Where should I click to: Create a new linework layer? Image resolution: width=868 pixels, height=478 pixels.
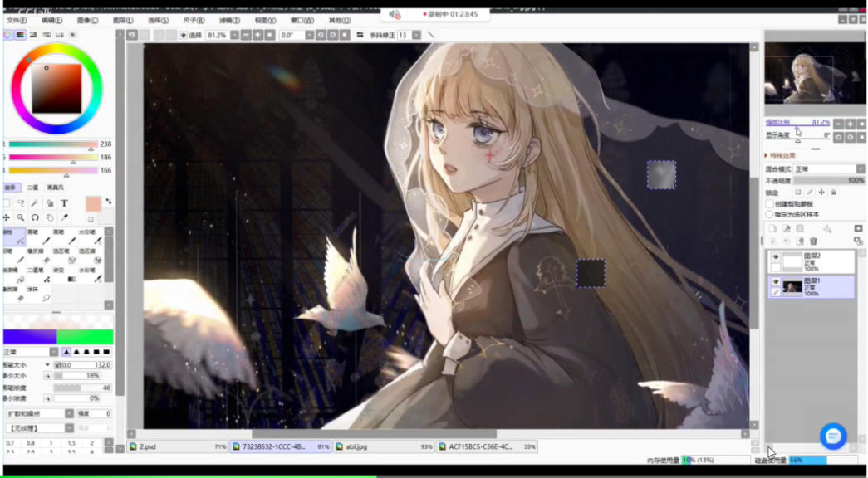[x=786, y=228]
